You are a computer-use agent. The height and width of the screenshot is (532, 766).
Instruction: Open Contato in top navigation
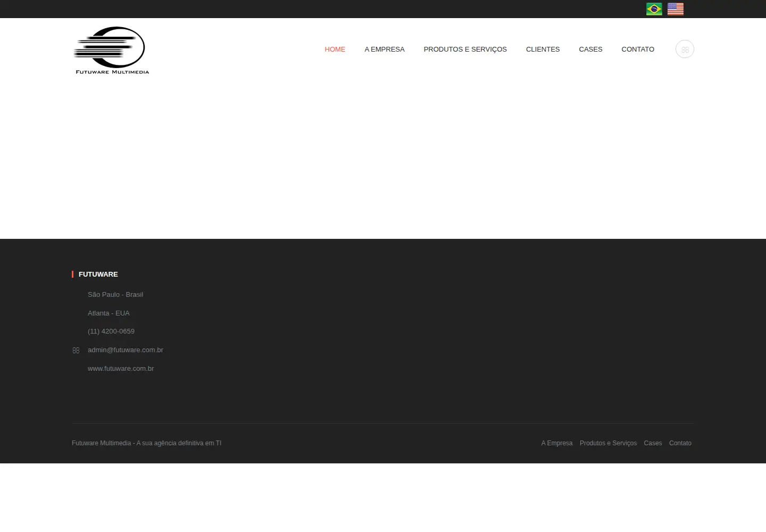638,49
